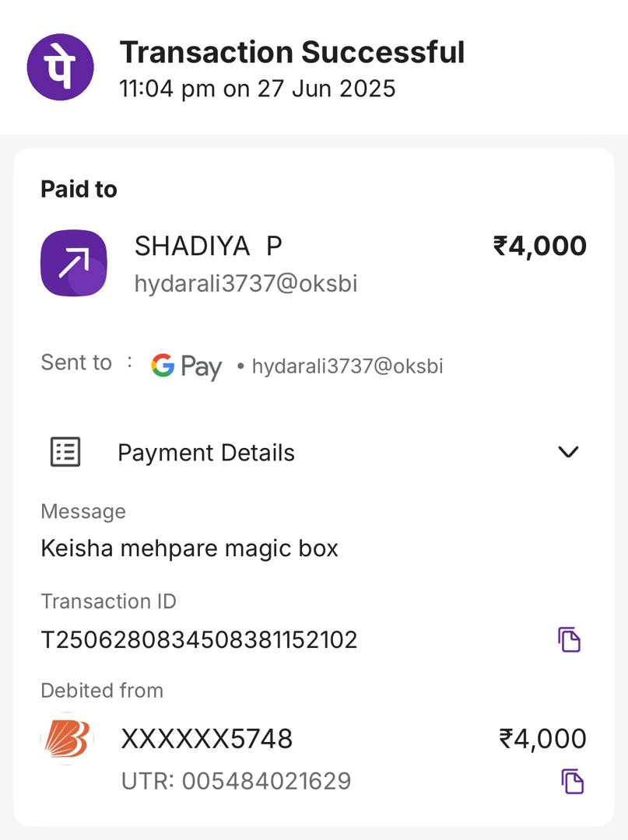
Task: Click the Payment Details list icon
Action: coord(65,452)
